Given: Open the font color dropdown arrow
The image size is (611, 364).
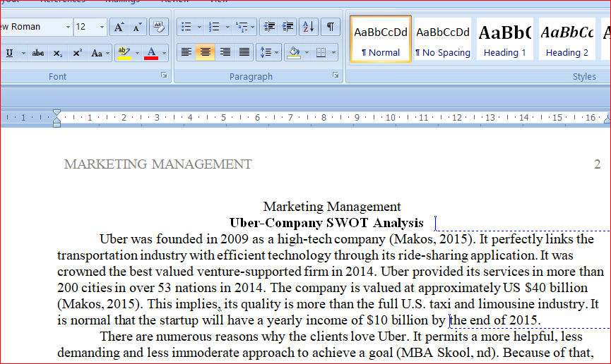Looking at the screenshot, I should click(x=164, y=53).
